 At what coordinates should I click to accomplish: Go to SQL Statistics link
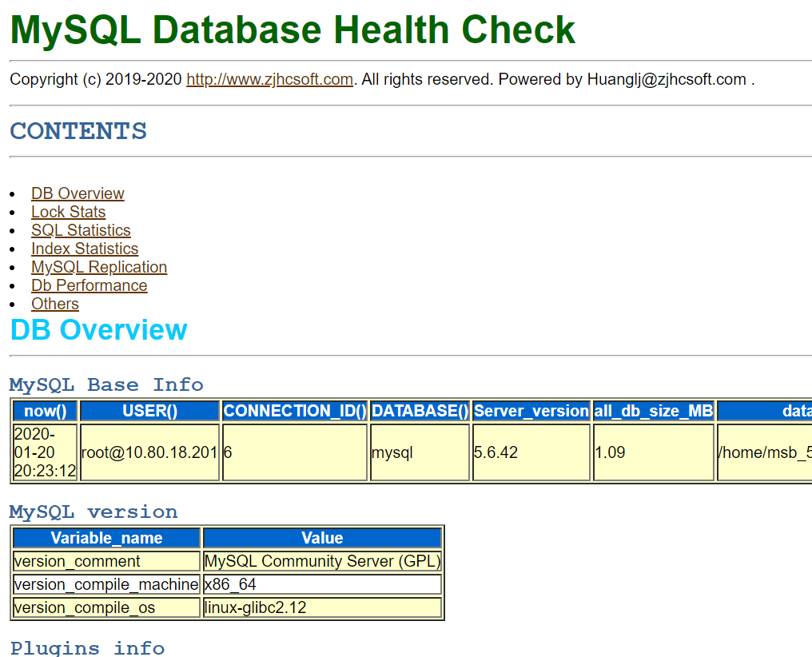tap(81, 230)
